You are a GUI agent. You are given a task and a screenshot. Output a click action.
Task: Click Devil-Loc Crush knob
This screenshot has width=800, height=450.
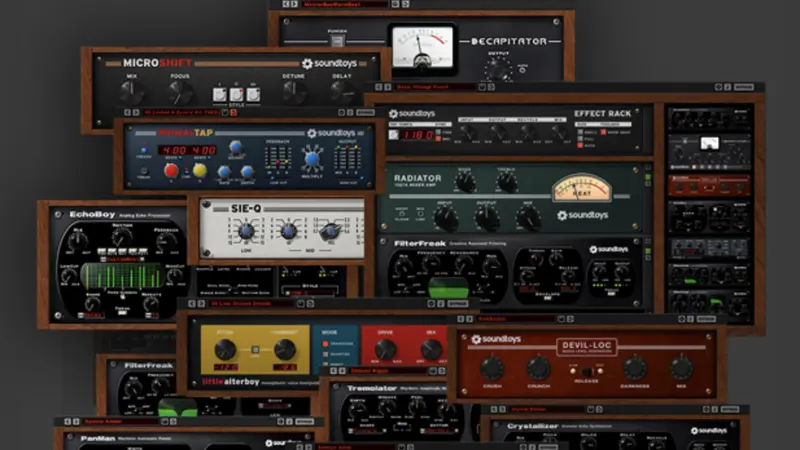click(x=492, y=368)
